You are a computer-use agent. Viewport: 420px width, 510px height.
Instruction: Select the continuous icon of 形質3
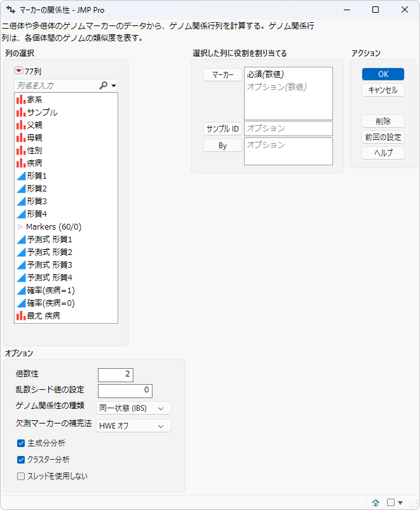pyautogui.click(x=21, y=202)
